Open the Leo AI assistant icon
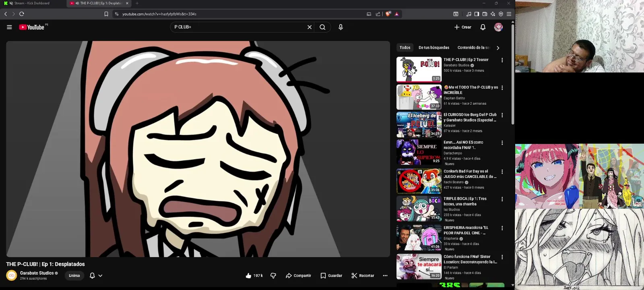This screenshot has height=290, width=644. pos(493,14)
